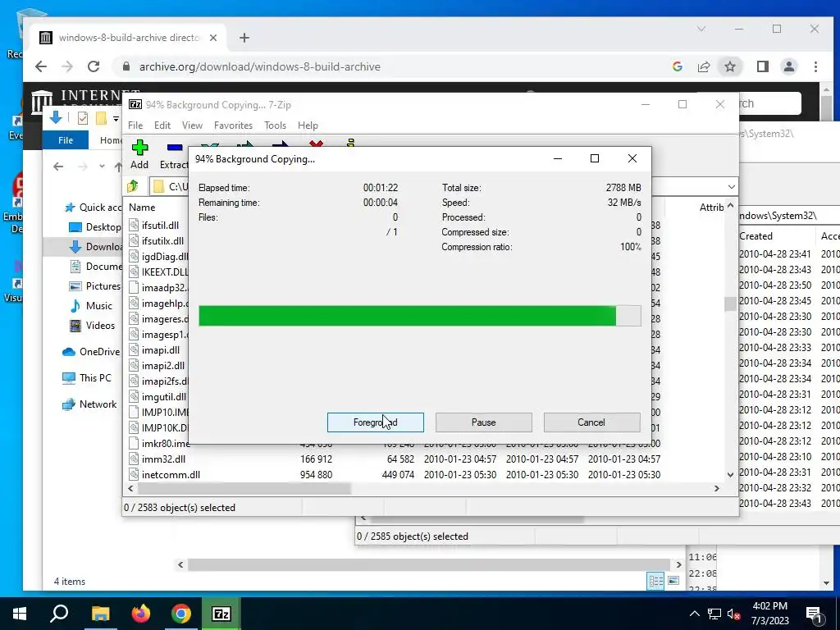This screenshot has width=840, height=630.
Task: Click the up-folder icon in 7-Zip address bar
Action: (x=133, y=186)
